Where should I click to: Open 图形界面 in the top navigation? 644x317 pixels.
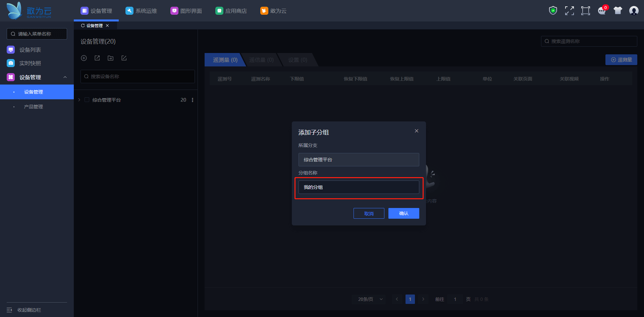(186, 11)
